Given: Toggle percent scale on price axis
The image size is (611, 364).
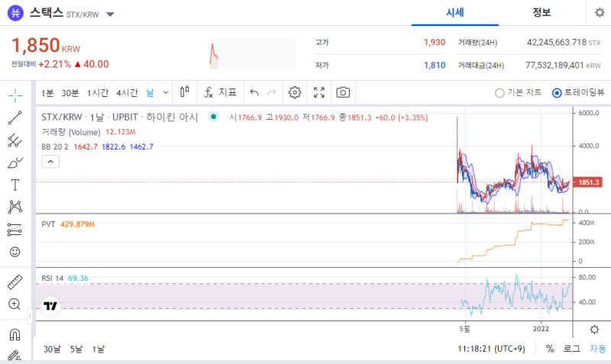Looking at the screenshot, I should [x=549, y=349].
